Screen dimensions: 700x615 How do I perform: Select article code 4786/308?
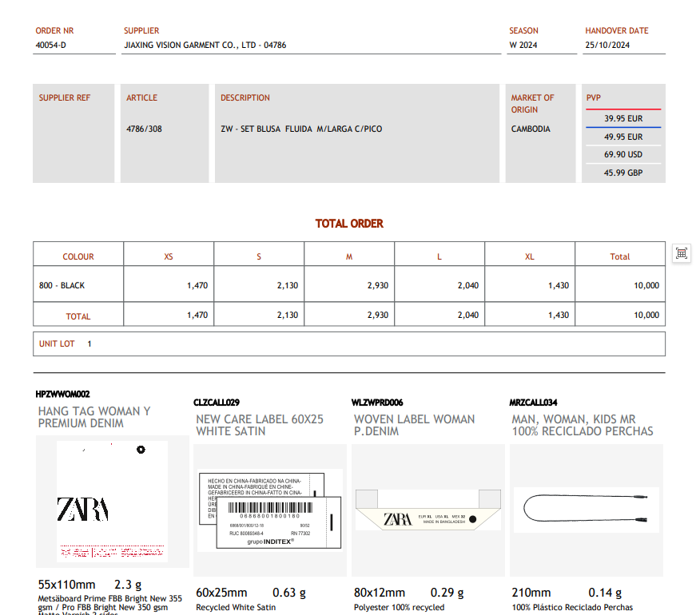144,129
